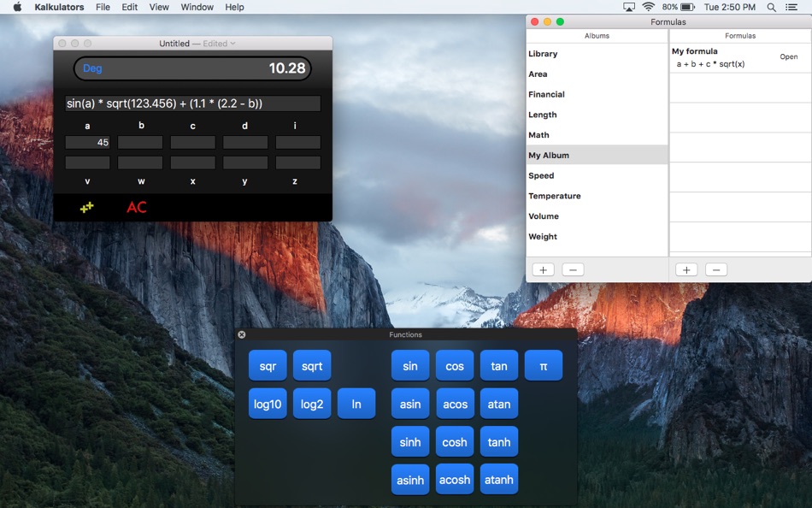The width and height of the screenshot is (812, 508).
Task: Click the variable c input field
Action: coord(192,143)
